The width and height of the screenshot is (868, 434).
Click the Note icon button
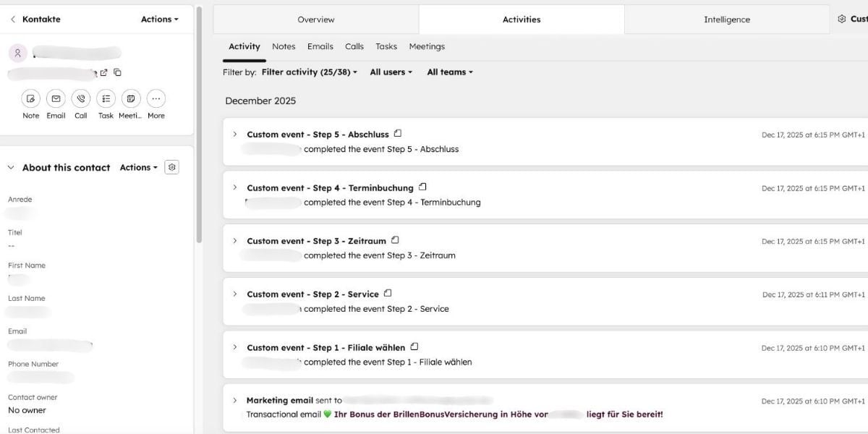tap(31, 98)
